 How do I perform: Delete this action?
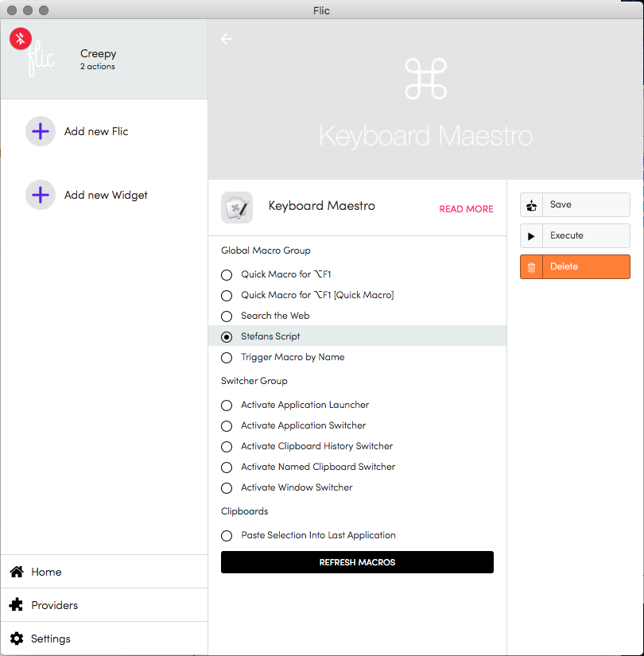[x=575, y=267]
